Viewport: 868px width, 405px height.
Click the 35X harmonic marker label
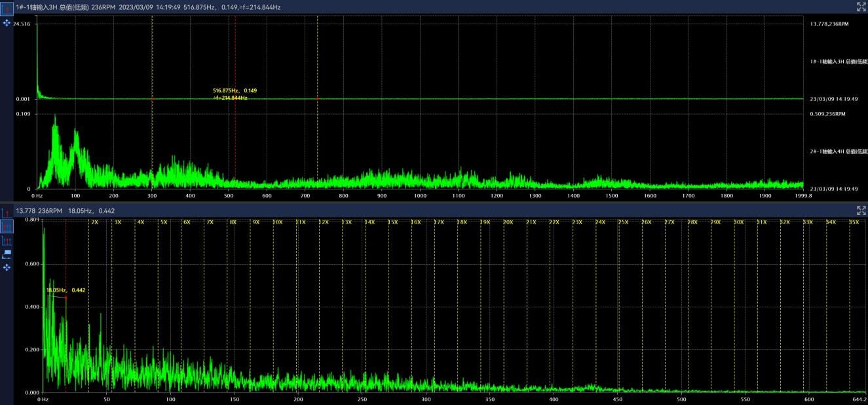click(854, 222)
